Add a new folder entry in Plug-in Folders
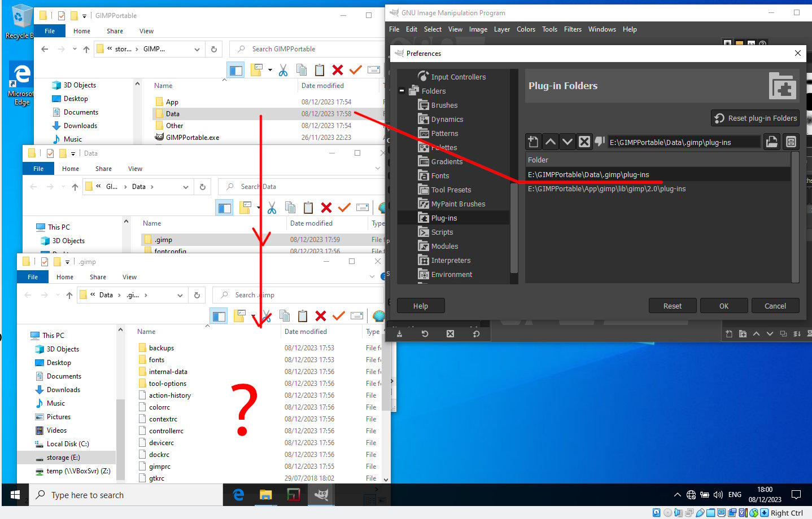Viewport: 812px width, 519px height. coord(533,142)
